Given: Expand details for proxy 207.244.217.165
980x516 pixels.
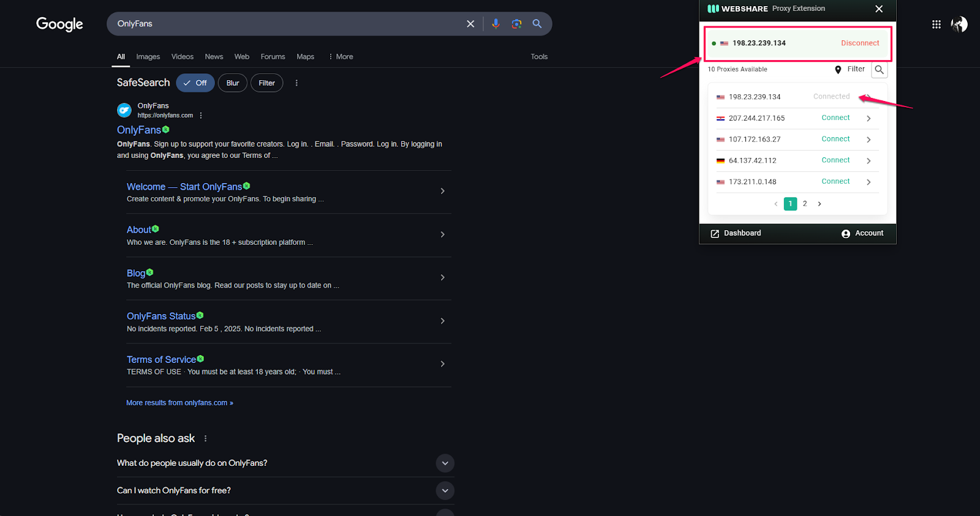Looking at the screenshot, I should click(869, 118).
